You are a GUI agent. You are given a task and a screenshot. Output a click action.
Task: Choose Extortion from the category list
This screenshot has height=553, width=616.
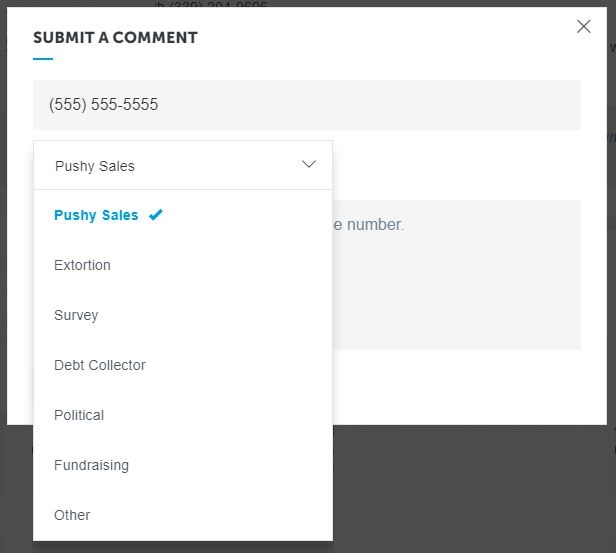(x=82, y=265)
